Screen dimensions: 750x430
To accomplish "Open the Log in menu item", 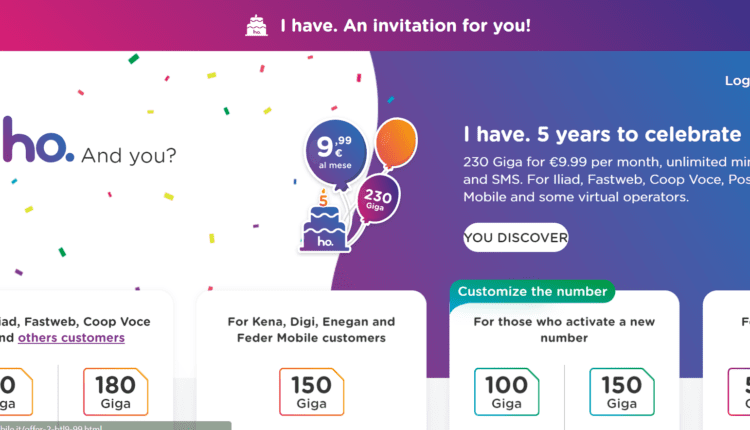I will point(736,81).
